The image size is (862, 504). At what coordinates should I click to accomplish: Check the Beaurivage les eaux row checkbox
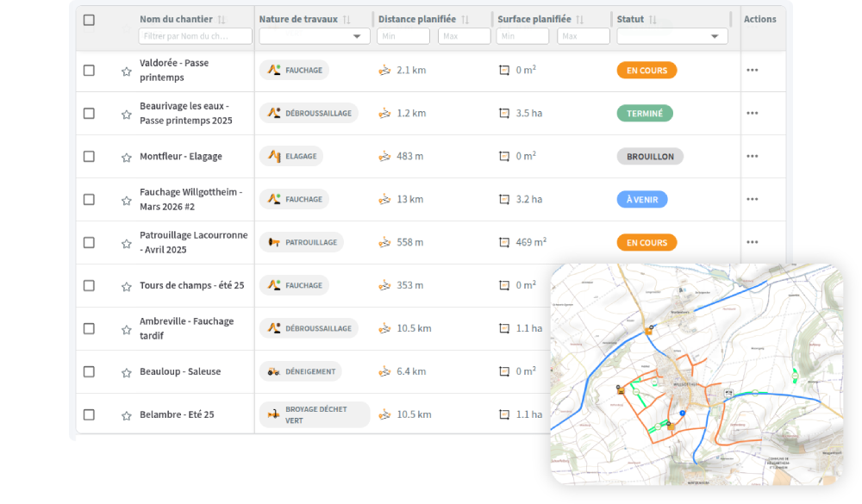89,114
